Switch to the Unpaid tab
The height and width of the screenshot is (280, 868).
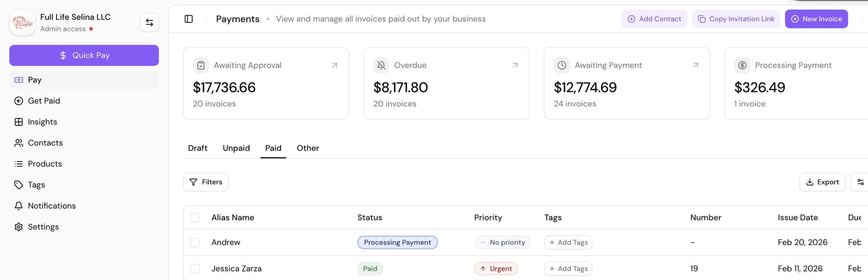click(236, 148)
